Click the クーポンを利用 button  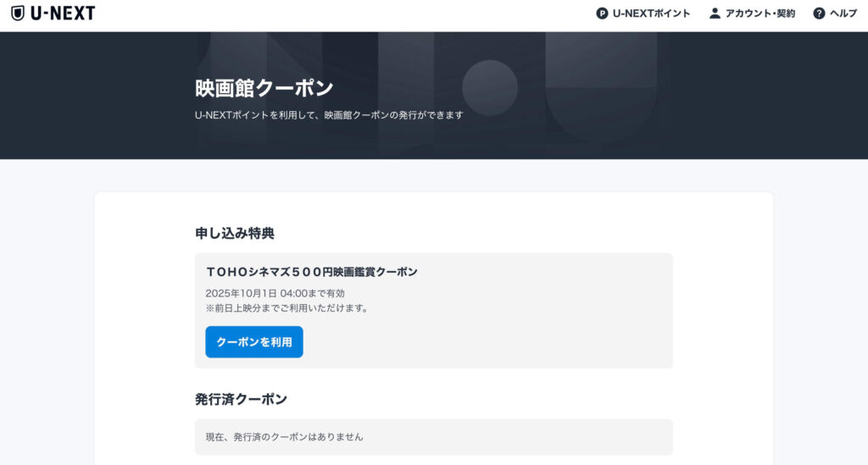(x=254, y=341)
